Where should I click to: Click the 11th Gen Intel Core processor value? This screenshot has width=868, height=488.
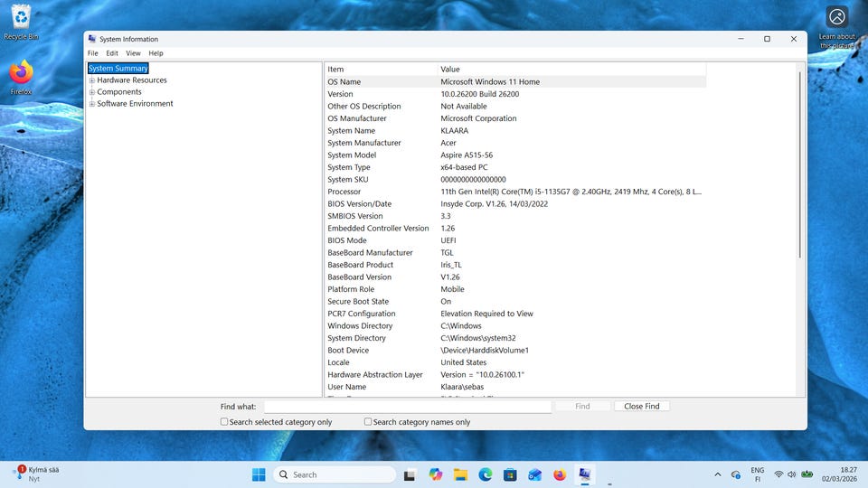tap(571, 192)
